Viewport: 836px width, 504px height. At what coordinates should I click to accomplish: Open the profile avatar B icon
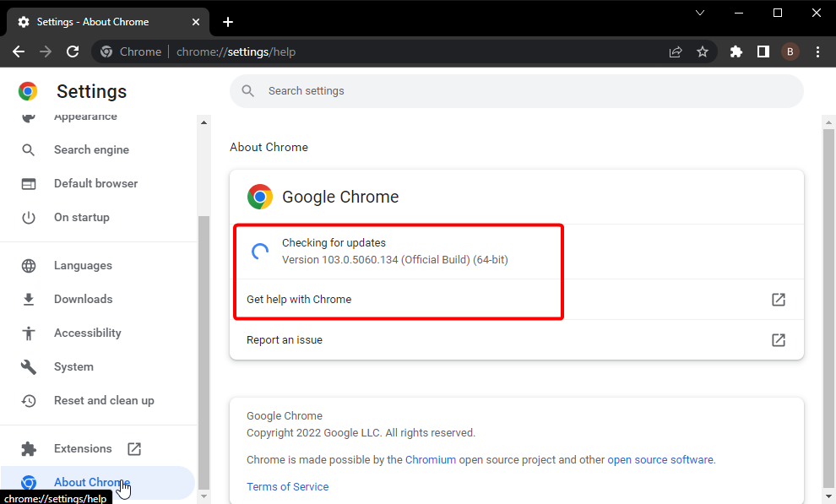pos(790,51)
